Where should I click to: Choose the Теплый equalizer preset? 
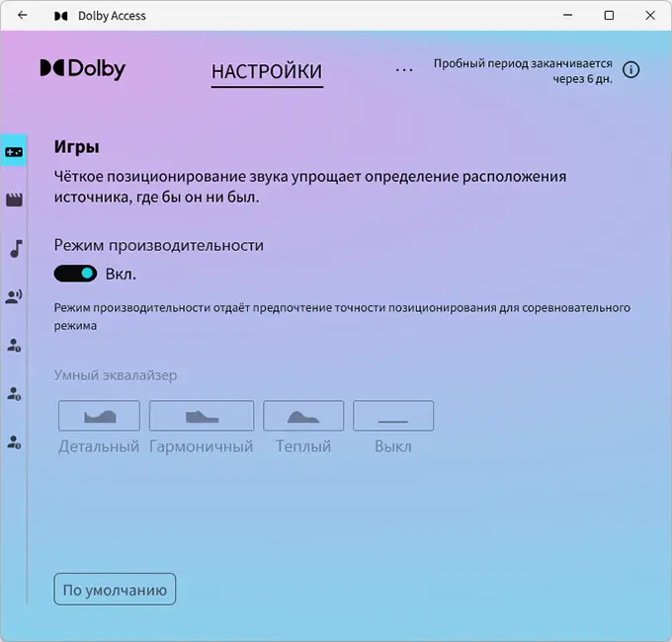[303, 416]
